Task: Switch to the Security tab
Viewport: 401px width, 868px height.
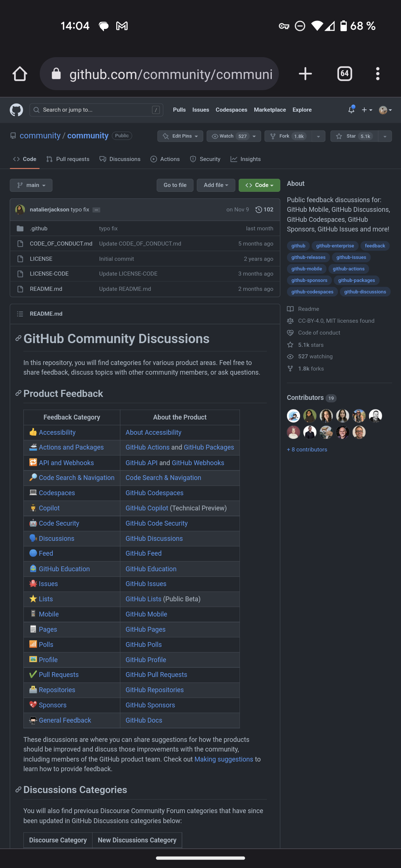Action: (205, 159)
